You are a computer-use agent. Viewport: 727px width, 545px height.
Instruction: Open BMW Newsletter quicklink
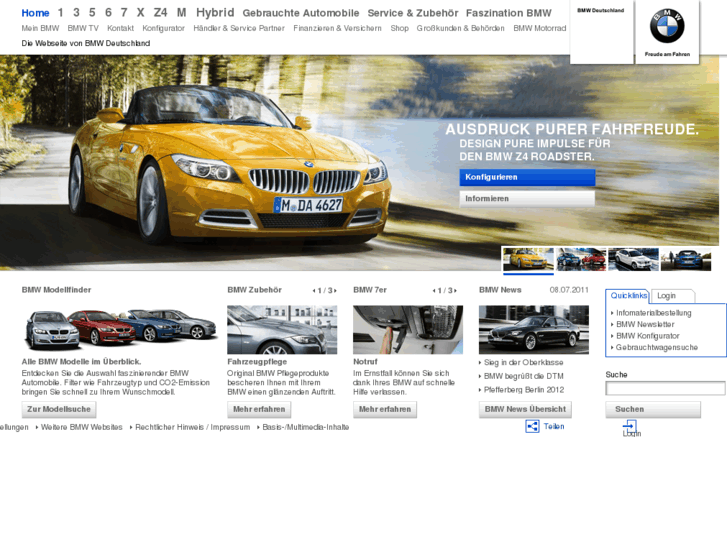(645, 325)
